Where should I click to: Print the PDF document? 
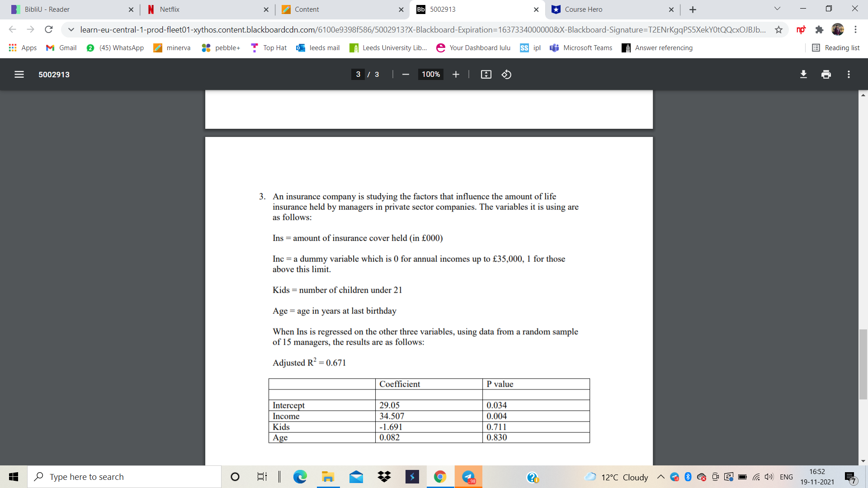coord(826,75)
